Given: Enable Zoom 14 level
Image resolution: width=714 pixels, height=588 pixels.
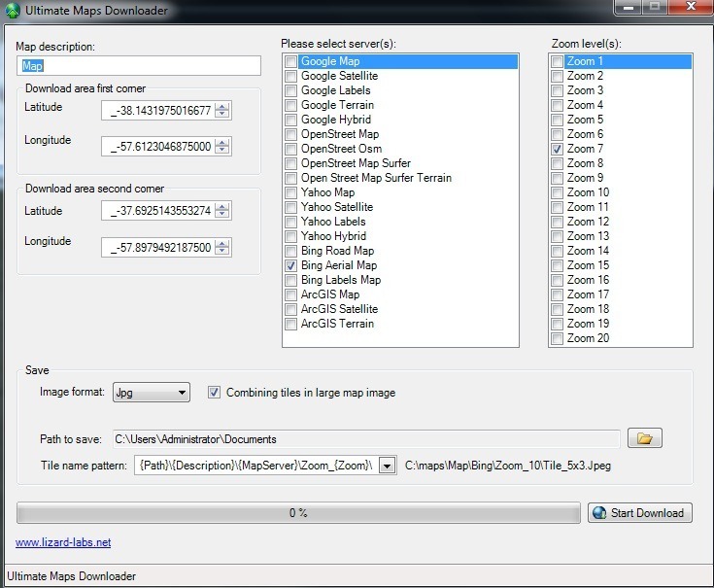Looking at the screenshot, I should [557, 251].
